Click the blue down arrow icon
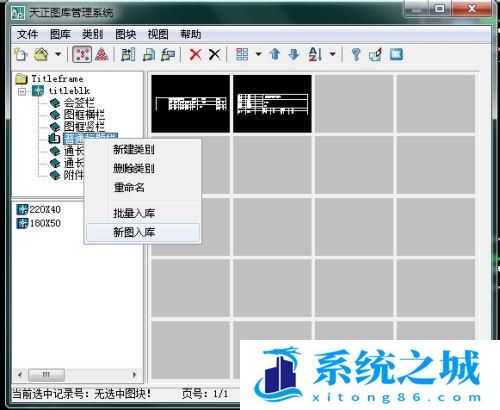The width and height of the screenshot is (500, 410). point(294,54)
